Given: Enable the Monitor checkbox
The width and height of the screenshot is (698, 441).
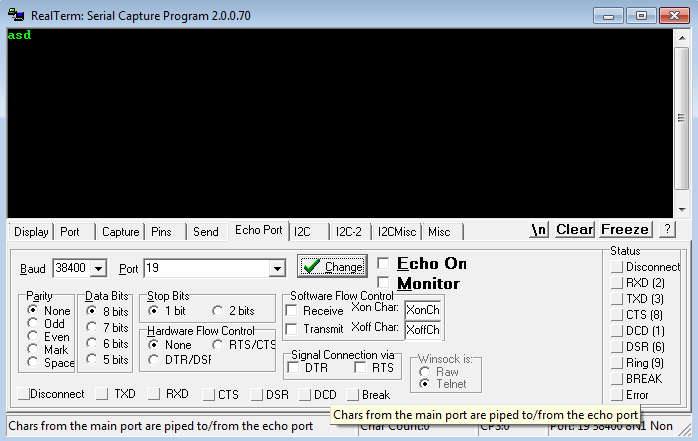Looking at the screenshot, I should coord(383,282).
